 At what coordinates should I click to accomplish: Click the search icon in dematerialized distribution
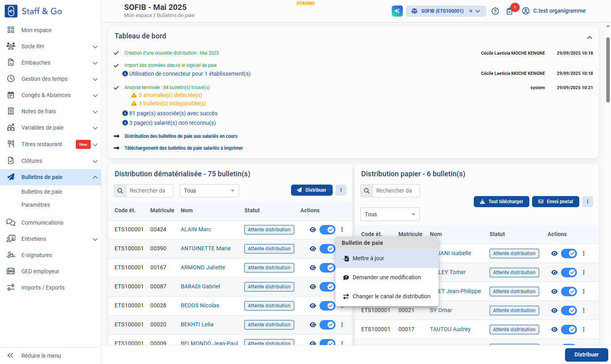[x=120, y=191]
